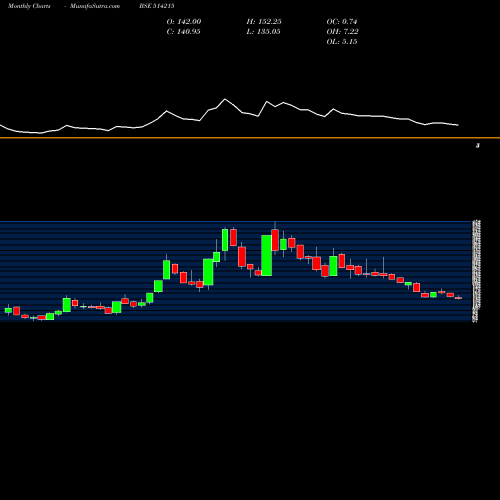Click the 'OH: 7.22' value

[342, 32]
